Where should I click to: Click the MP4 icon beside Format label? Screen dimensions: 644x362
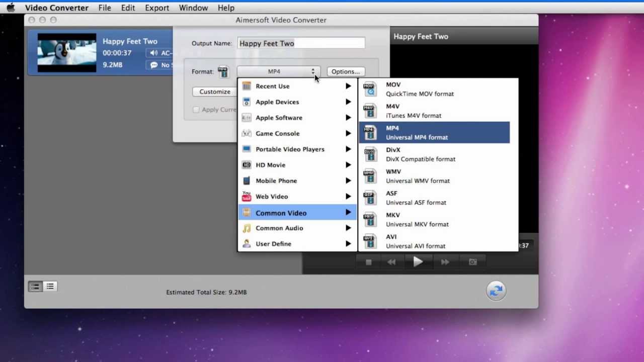coord(223,72)
